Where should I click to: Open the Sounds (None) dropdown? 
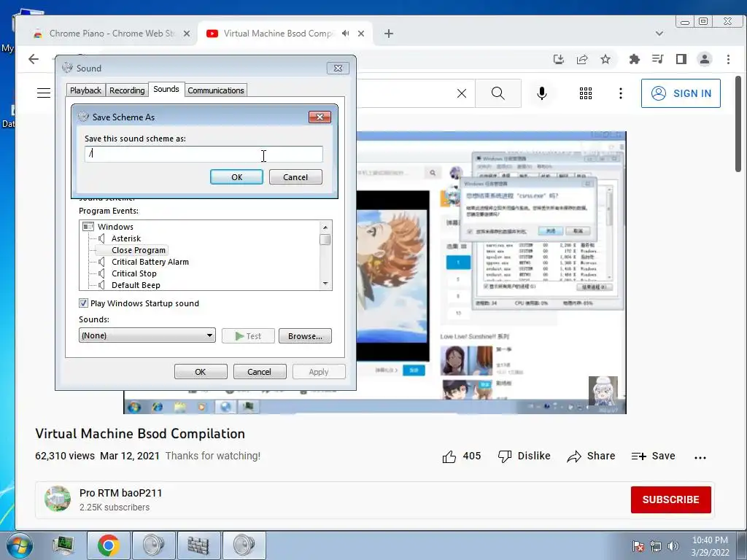pos(147,335)
